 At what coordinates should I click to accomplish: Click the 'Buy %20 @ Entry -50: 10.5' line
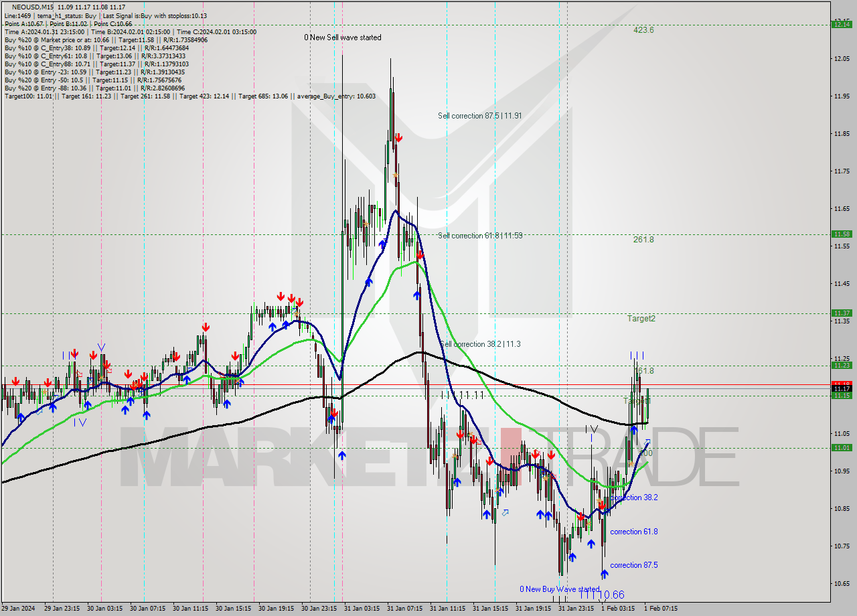[x=92, y=80]
